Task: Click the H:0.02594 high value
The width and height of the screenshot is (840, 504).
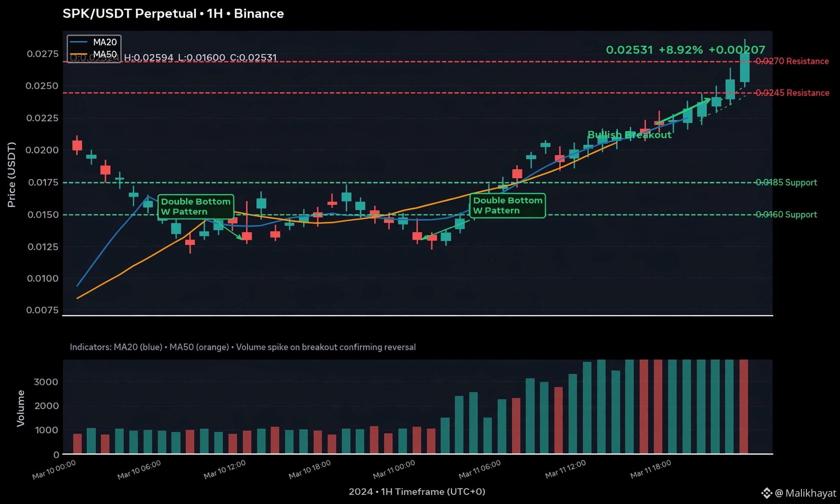Action: point(149,58)
